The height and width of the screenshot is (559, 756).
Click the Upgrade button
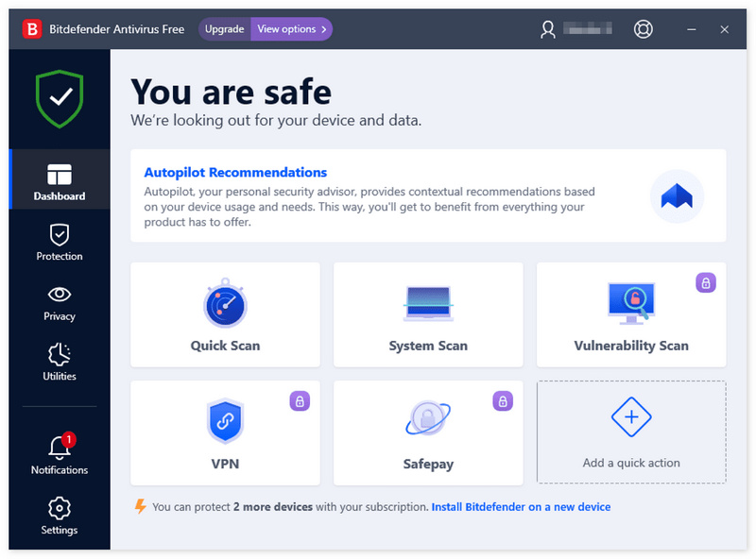[x=225, y=29]
